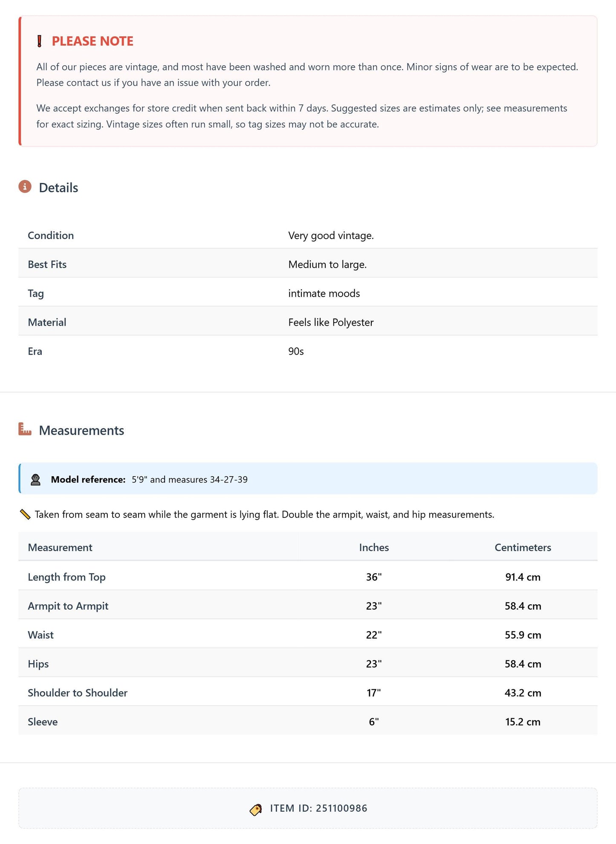Click the PLEASE NOTE heading
616x844 pixels.
pyautogui.click(x=93, y=41)
